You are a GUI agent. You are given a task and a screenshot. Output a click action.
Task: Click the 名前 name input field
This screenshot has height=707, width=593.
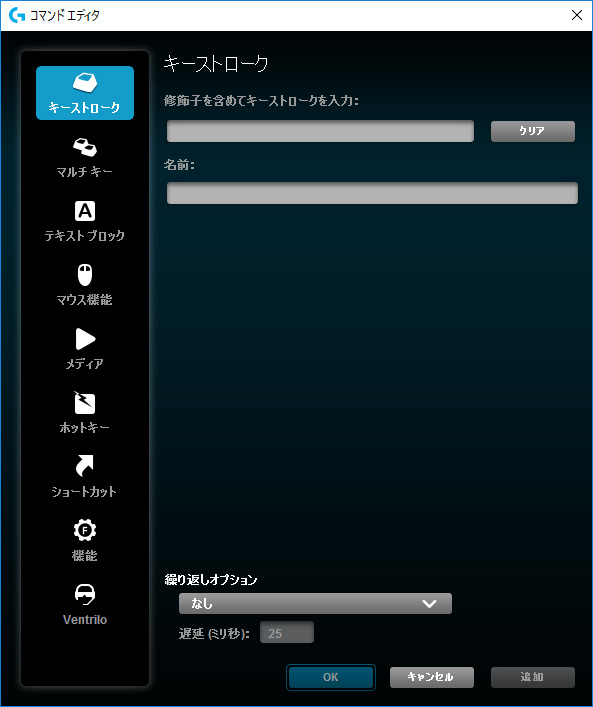pos(372,193)
